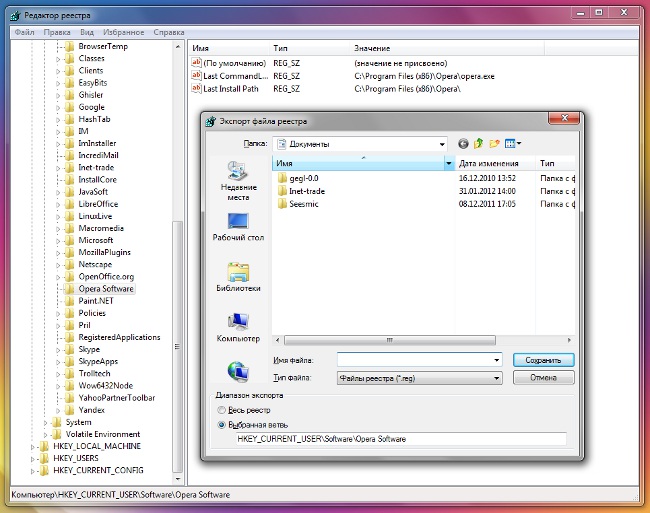Screen dimensions: 650x513
Task: Click the Last CommandL... string value icon
Action: click(196, 75)
